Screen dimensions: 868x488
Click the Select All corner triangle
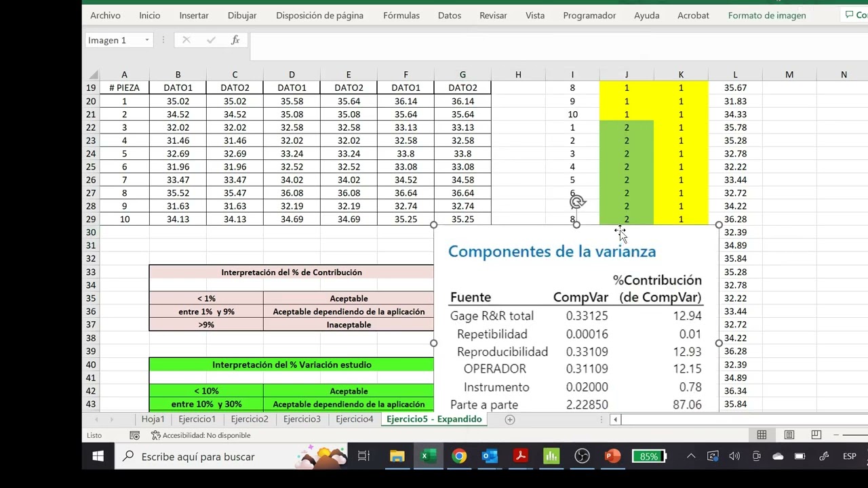coord(92,75)
